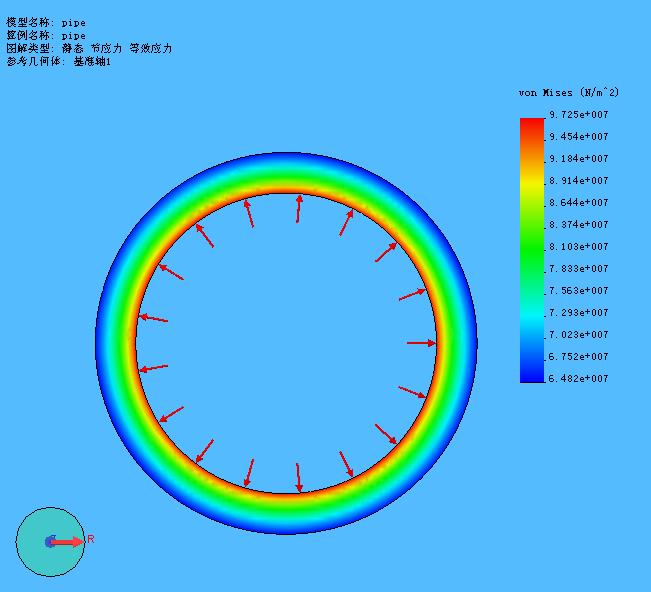Click the 9.184e+007 legend value
Image resolution: width=651 pixels, height=592 pixels.
(x=579, y=159)
